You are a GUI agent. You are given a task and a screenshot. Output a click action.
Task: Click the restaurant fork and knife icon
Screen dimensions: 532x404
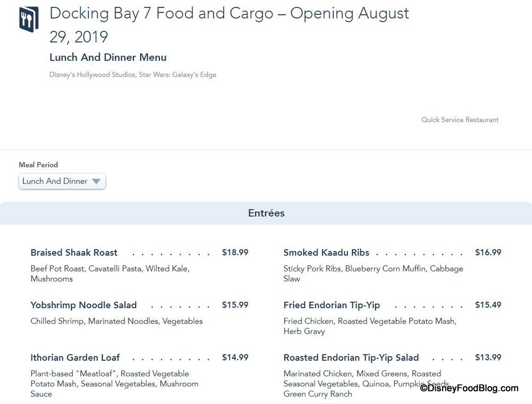tap(29, 20)
